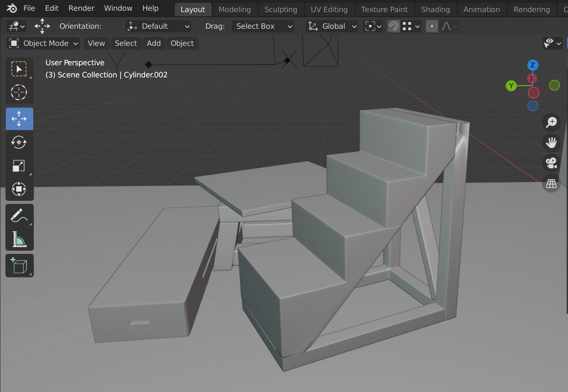Image resolution: width=568 pixels, height=392 pixels.
Task: Open the viewport Object menu
Action: tap(182, 43)
